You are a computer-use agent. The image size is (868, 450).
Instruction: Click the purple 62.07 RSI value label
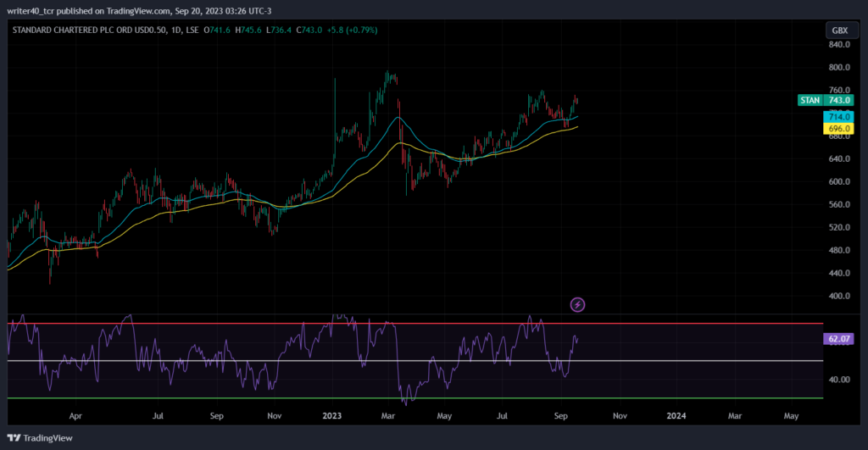(838, 339)
